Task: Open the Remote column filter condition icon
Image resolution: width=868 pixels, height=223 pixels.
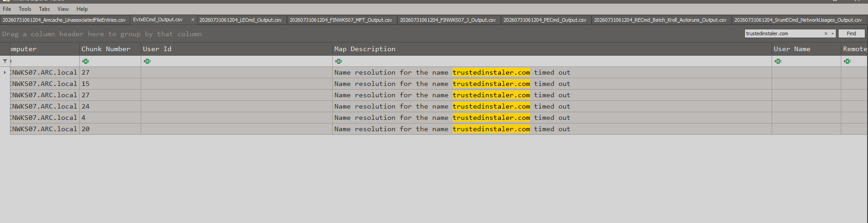Action: click(847, 61)
